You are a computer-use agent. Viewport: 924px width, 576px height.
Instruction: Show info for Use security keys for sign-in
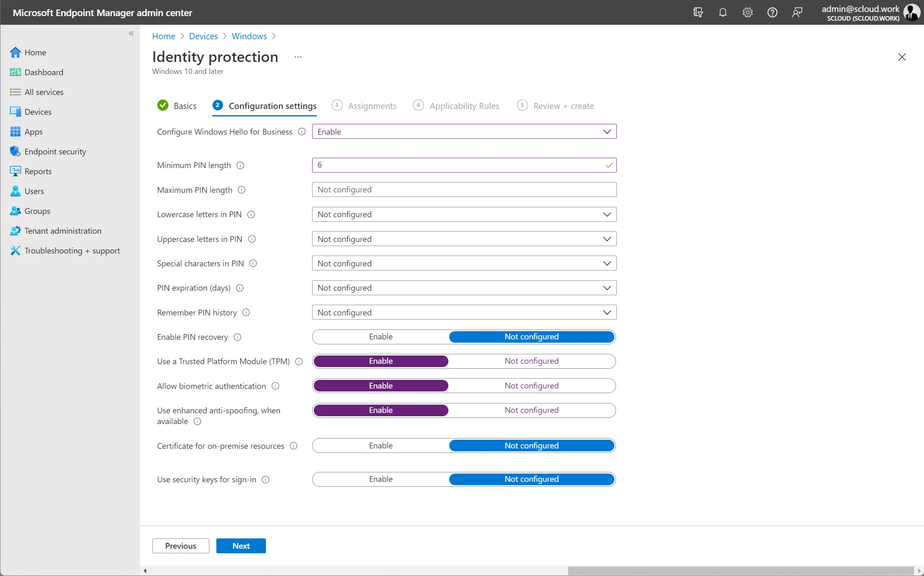pos(266,480)
